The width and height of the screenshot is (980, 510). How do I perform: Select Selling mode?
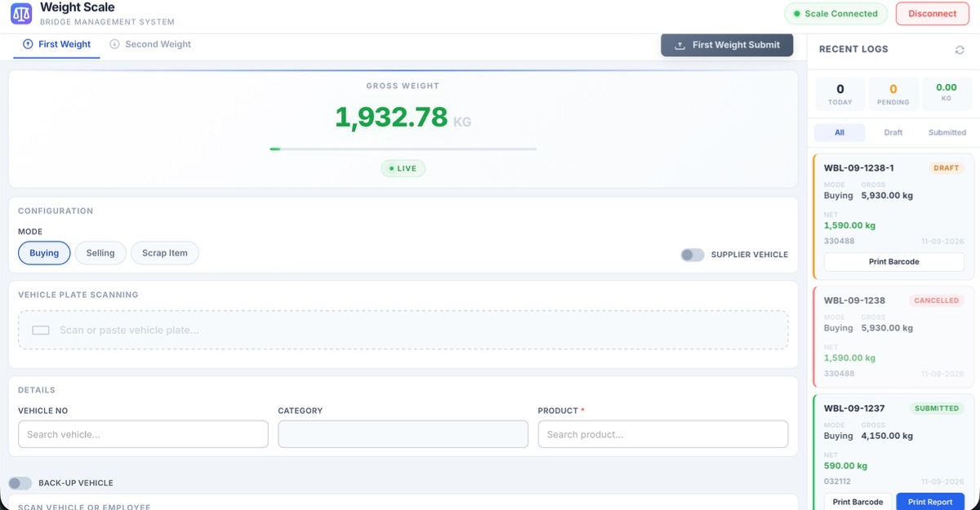[x=100, y=253]
